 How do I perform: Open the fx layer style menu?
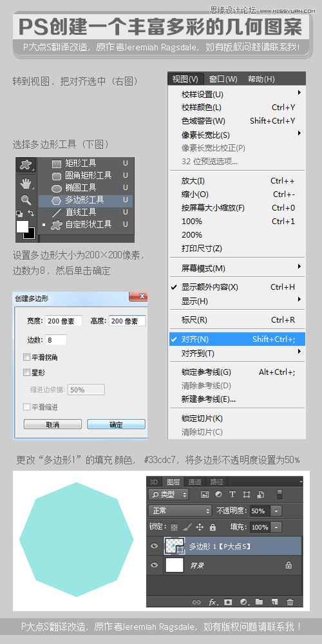[213, 602]
